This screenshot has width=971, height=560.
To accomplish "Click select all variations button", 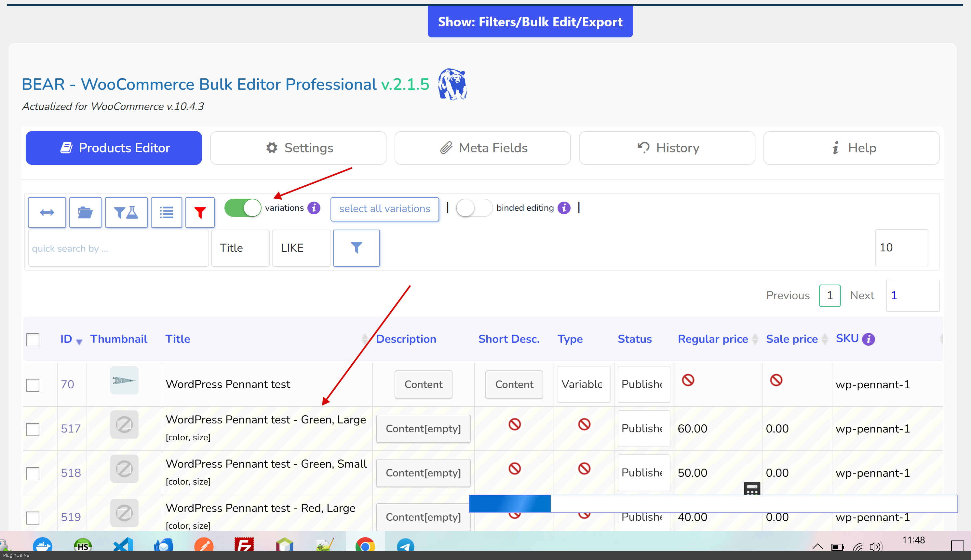I will click(x=384, y=208).
